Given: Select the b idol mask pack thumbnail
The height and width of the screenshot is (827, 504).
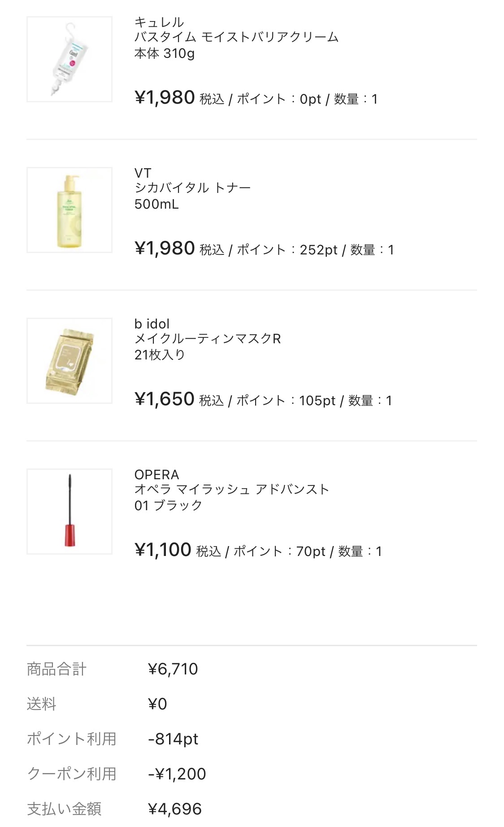Looking at the screenshot, I should [x=70, y=361].
